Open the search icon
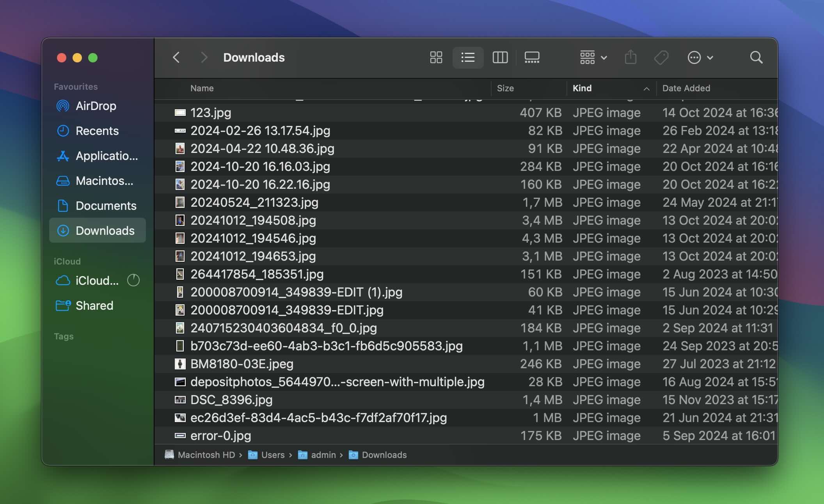Screen dimensions: 824x504 tap(756, 57)
